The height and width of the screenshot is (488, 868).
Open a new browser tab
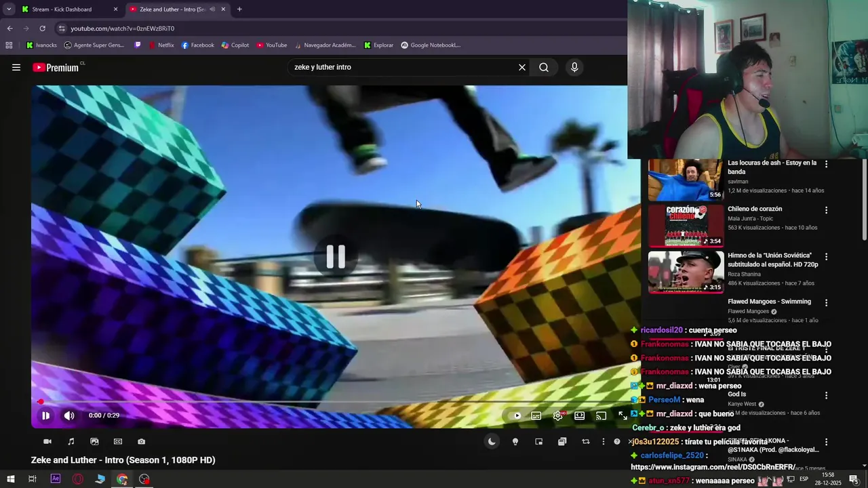click(239, 9)
